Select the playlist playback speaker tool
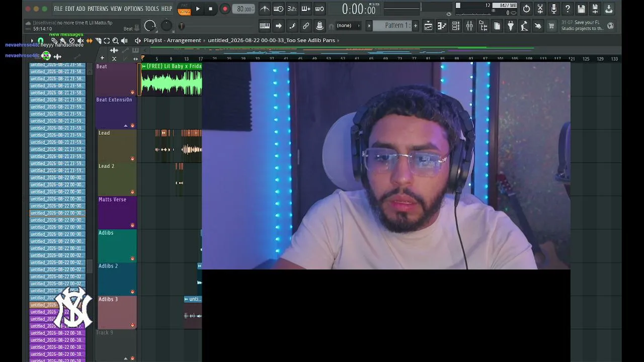The image size is (644, 362). [124, 41]
